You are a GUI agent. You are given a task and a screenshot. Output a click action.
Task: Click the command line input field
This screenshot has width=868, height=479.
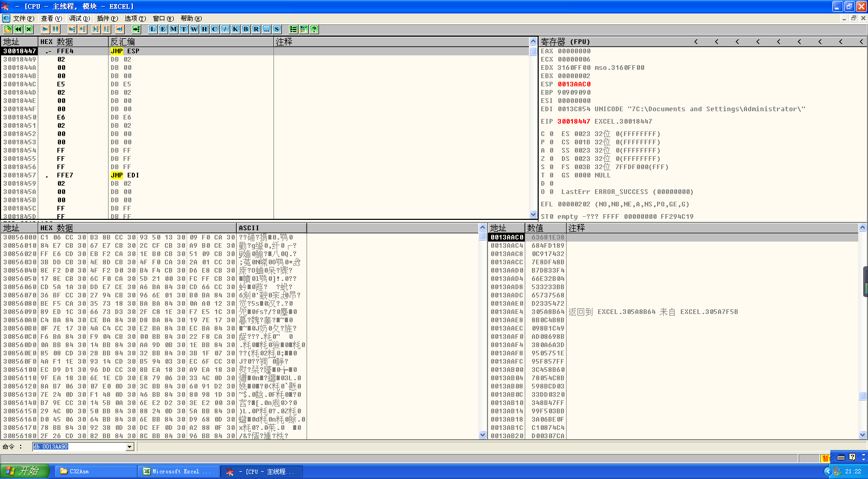pos(79,447)
